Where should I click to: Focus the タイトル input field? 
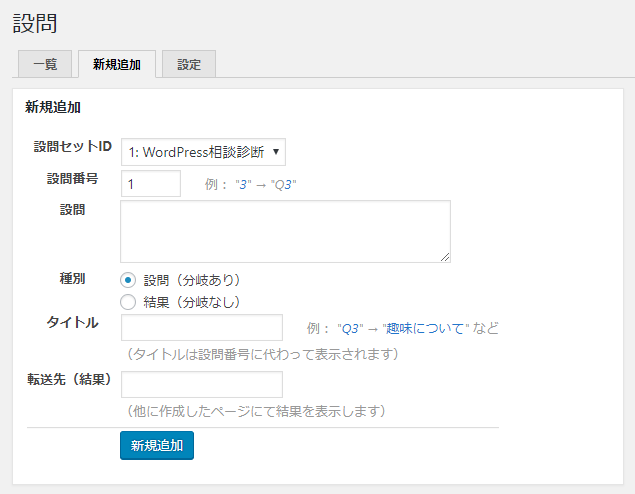[201, 328]
